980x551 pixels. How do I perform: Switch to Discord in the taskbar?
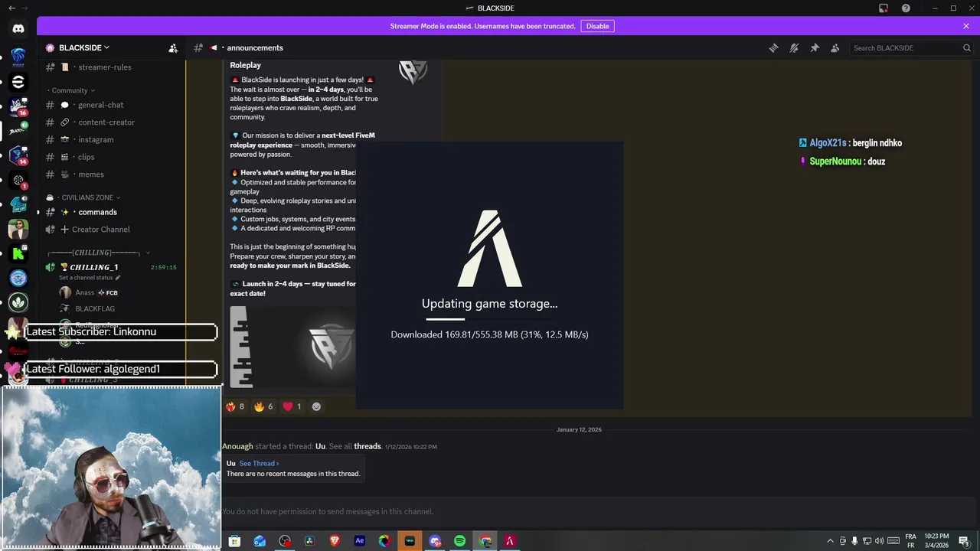[435, 541]
